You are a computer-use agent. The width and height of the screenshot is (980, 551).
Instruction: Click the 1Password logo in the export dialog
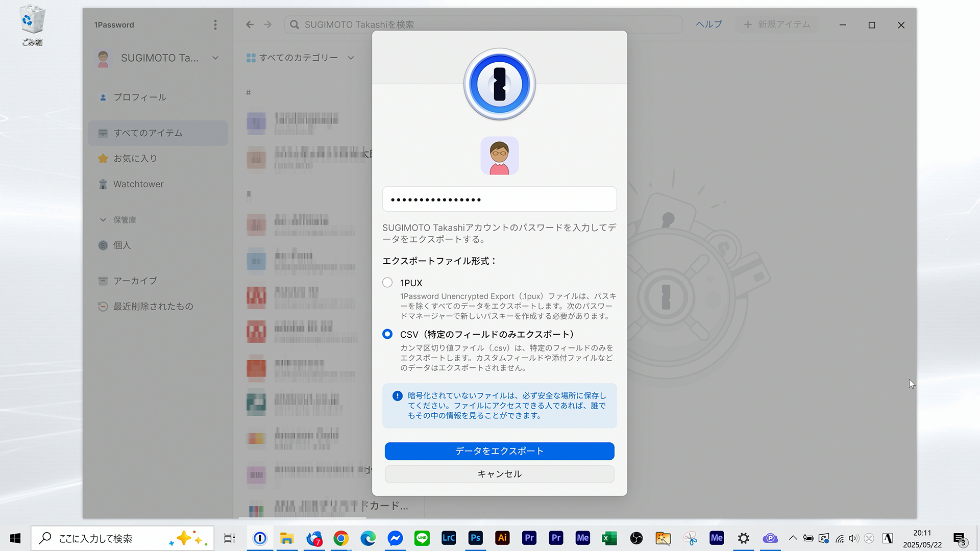[x=499, y=84]
